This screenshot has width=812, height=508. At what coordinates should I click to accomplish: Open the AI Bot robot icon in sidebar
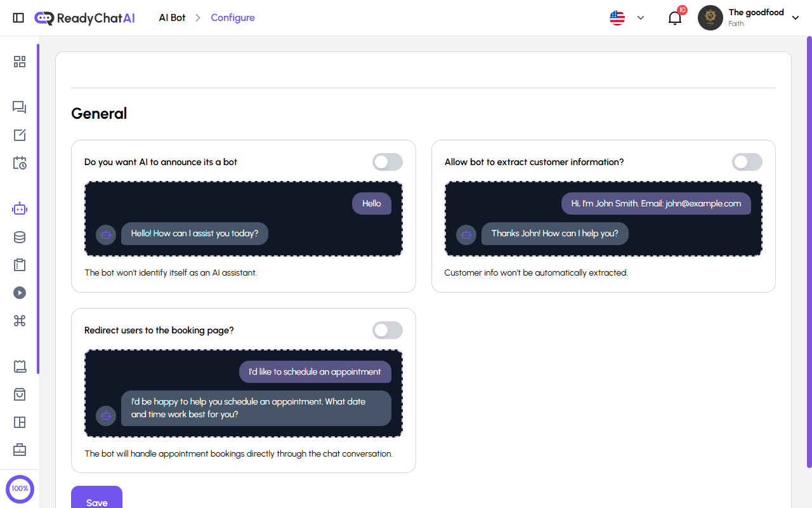pyautogui.click(x=20, y=208)
